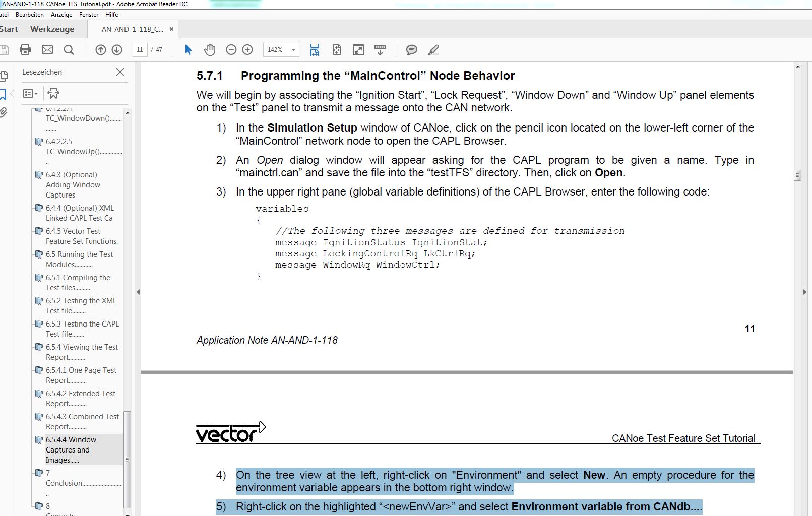Click code line "message LockingControlRq LkCtrlRq;"
This screenshot has height=516, width=812.
click(375, 253)
